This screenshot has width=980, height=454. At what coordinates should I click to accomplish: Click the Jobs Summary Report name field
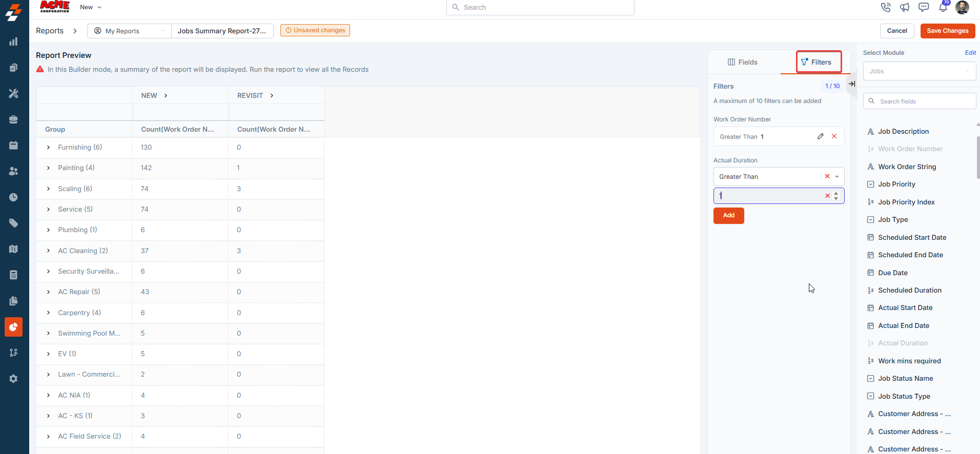pyautogui.click(x=222, y=31)
